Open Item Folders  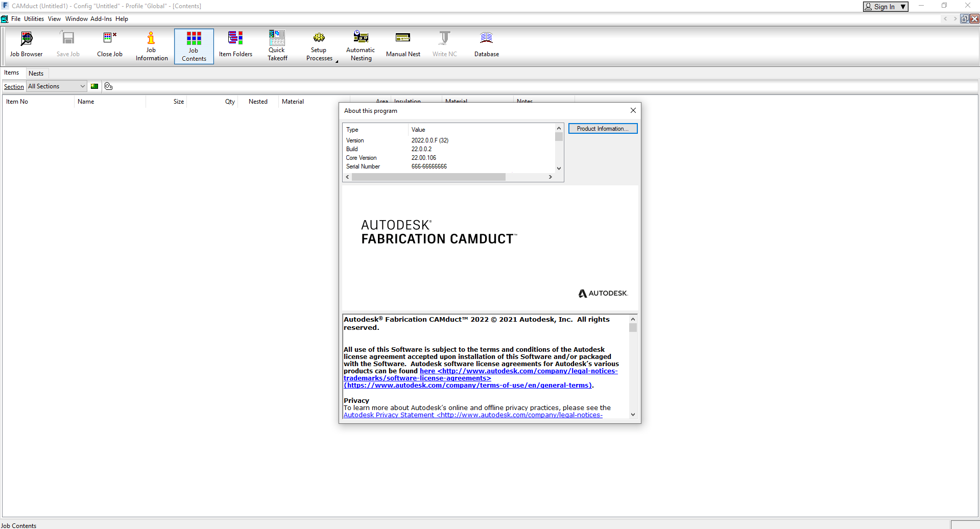(x=235, y=44)
